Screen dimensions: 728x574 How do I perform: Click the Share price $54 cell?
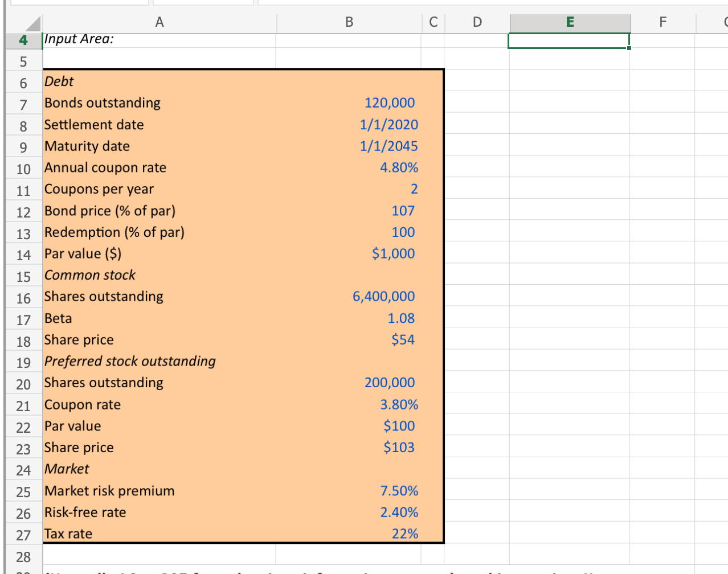(x=349, y=340)
